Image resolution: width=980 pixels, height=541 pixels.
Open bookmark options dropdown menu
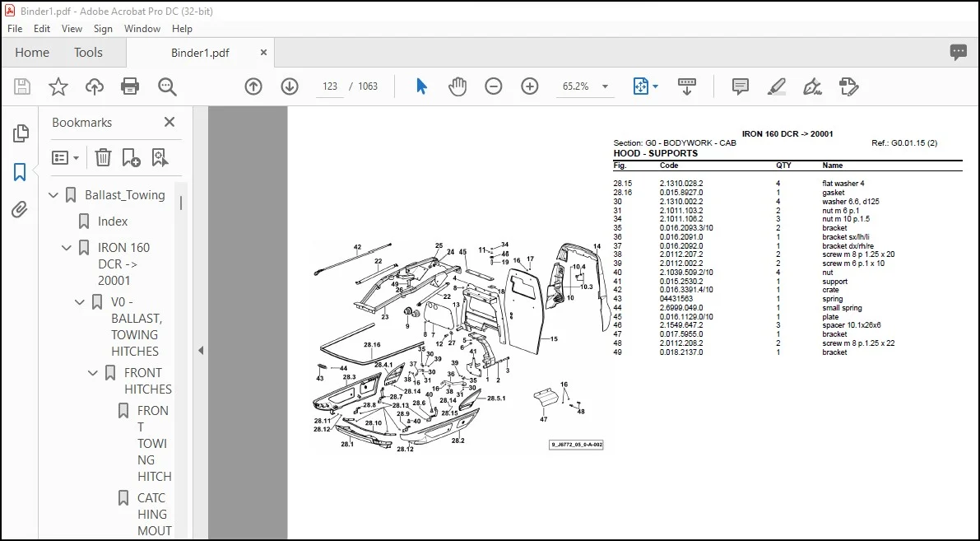pos(66,157)
